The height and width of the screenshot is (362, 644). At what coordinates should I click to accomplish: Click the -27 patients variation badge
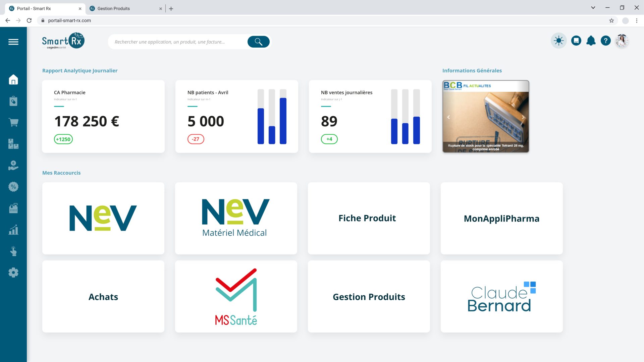pyautogui.click(x=196, y=139)
